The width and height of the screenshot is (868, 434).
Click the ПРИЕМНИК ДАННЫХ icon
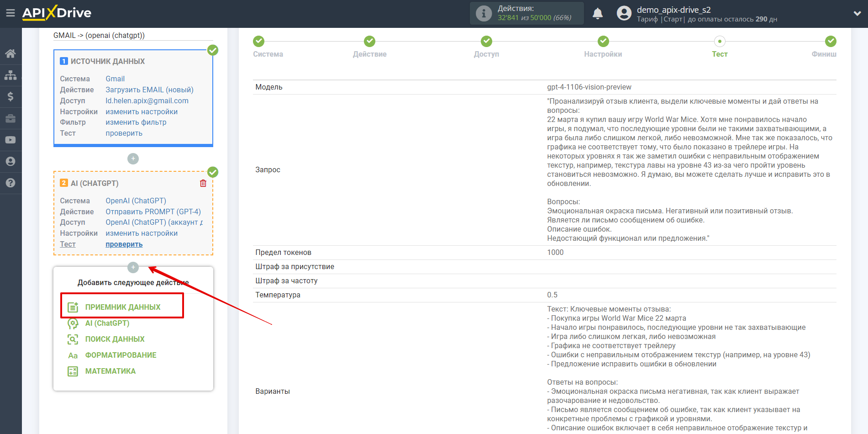pos(73,307)
